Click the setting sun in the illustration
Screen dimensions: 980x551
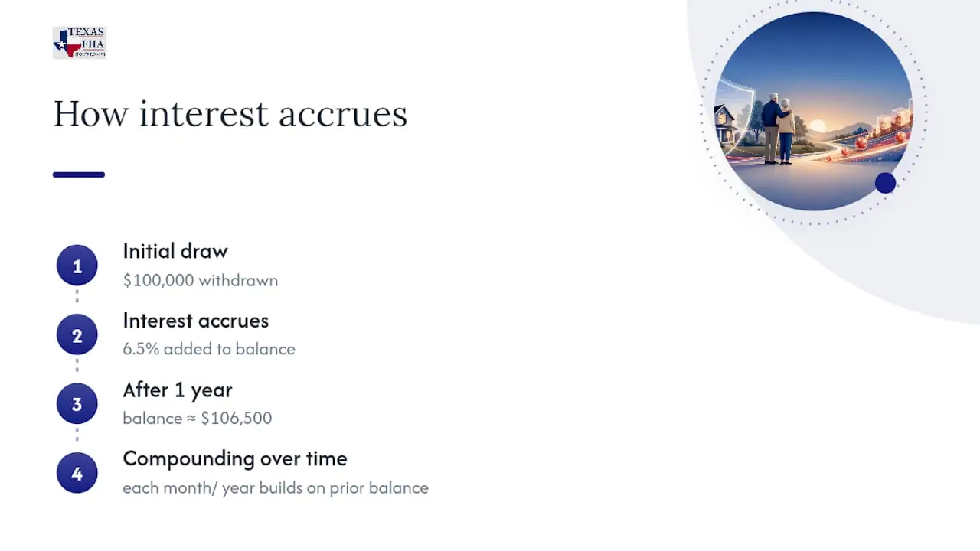tap(818, 126)
